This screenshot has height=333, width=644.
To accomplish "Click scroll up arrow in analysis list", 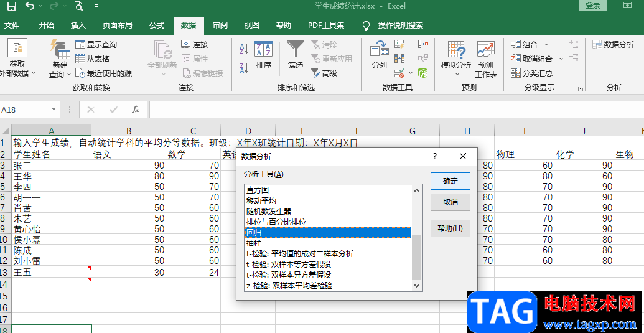I will tap(416, 190).
